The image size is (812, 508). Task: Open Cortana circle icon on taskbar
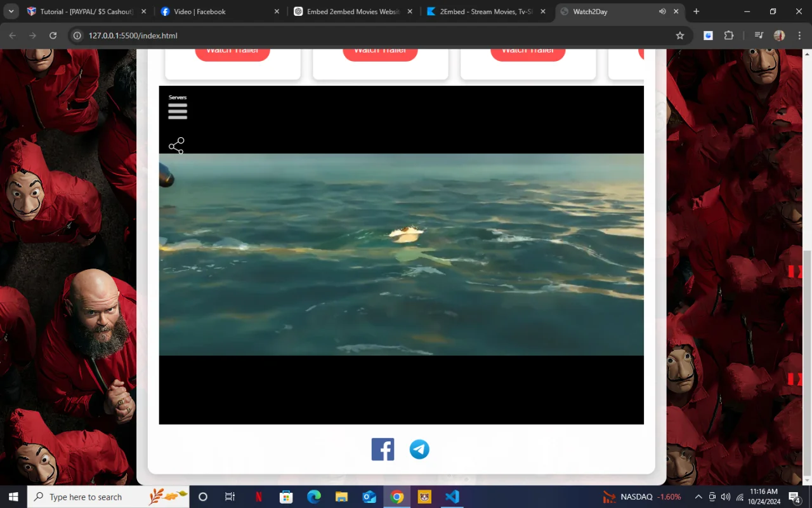pyautogui.click(x=203, y=497)
